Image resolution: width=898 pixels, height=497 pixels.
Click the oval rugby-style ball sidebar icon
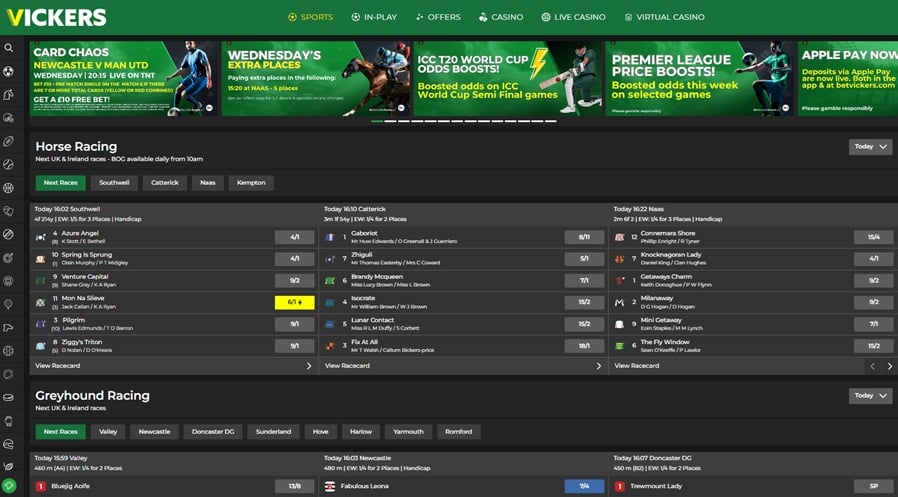(9, 141)
